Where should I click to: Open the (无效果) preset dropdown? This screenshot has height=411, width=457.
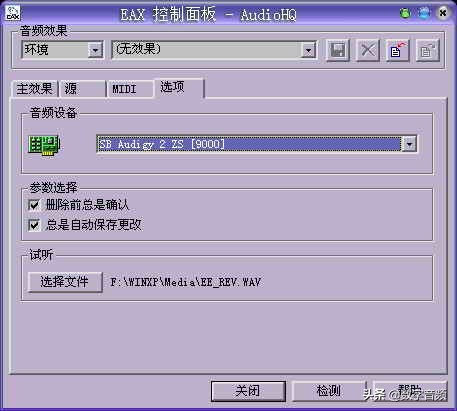(308, 50)
